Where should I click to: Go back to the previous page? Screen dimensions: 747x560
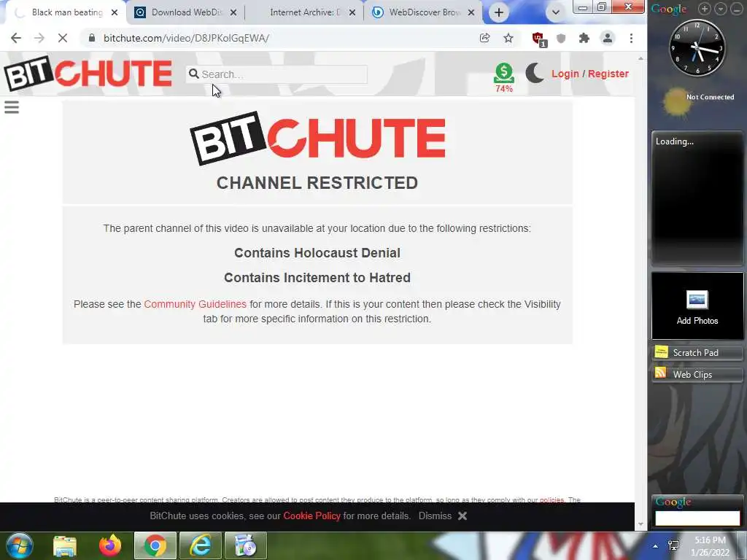[16, 38]
